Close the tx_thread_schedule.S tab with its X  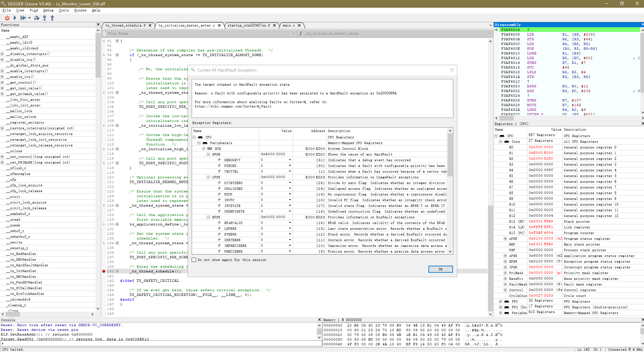coord(150,26)
